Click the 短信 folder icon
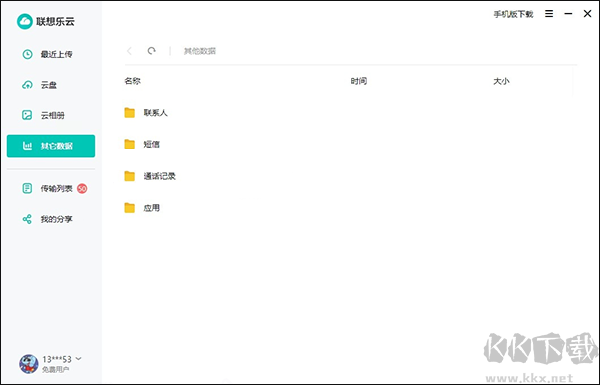The width and height of the screenshot is (600, 385). 130,144
